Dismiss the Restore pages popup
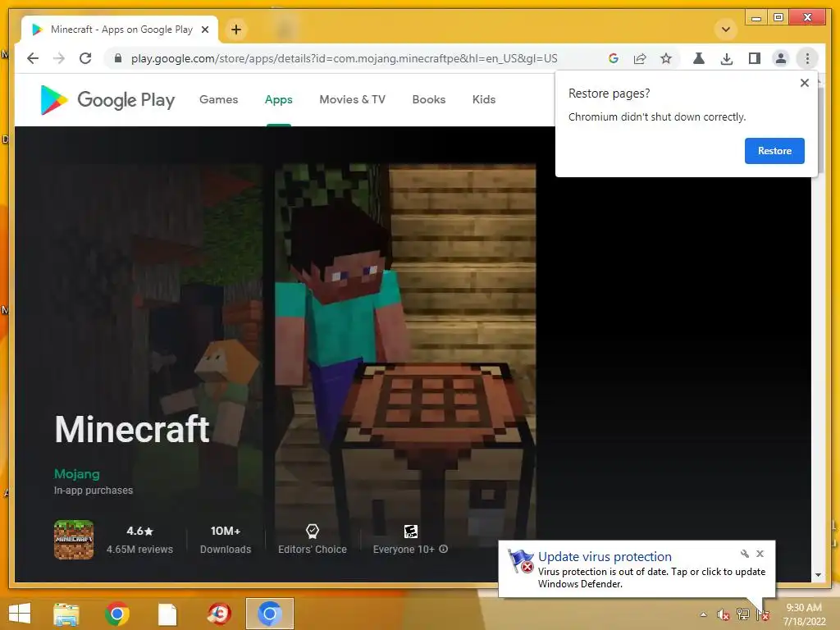 (x=804, y=83)
